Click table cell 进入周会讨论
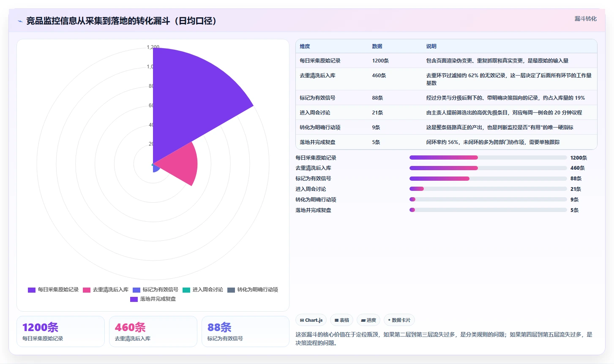Viewport: 614px width, 364px height. pyautogui.click(x=315, y=113)
